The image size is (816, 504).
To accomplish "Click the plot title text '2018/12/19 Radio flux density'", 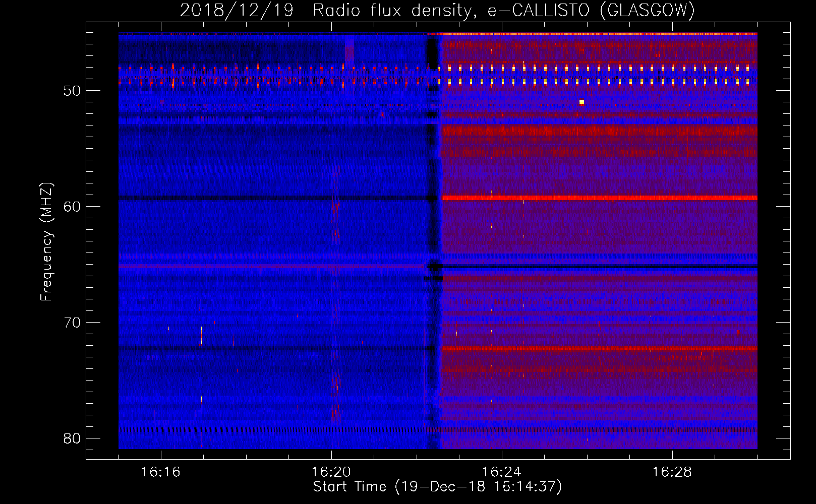I will point(326,11).
